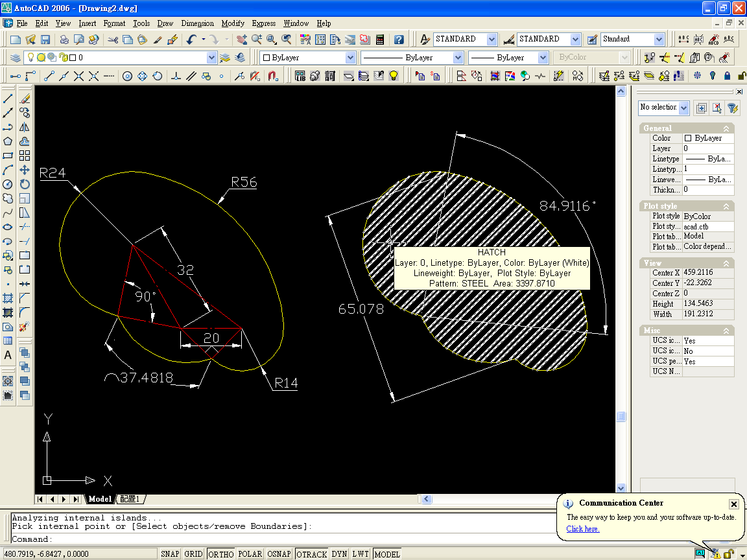
Task: Click the Undo arrow icon
Action: point(191,40)
